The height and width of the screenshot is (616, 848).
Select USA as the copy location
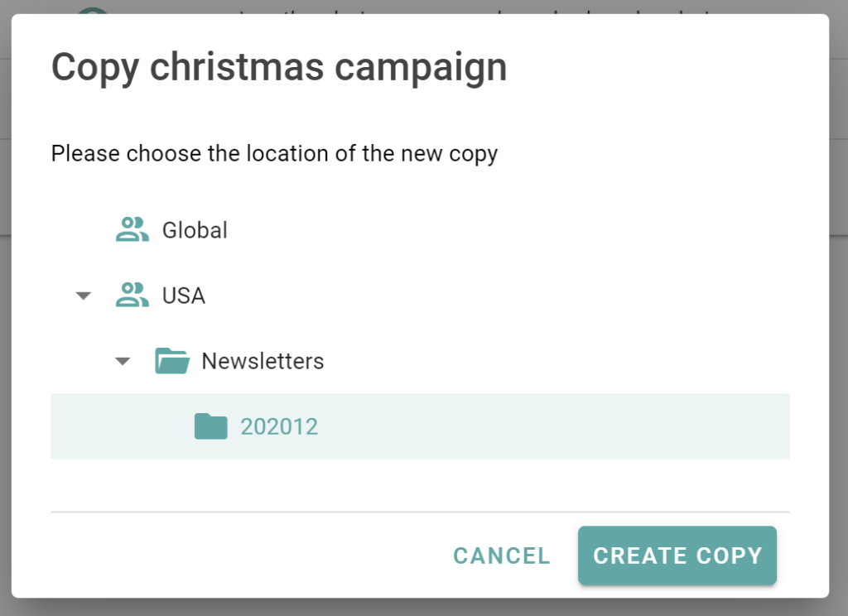coord(184,296)
